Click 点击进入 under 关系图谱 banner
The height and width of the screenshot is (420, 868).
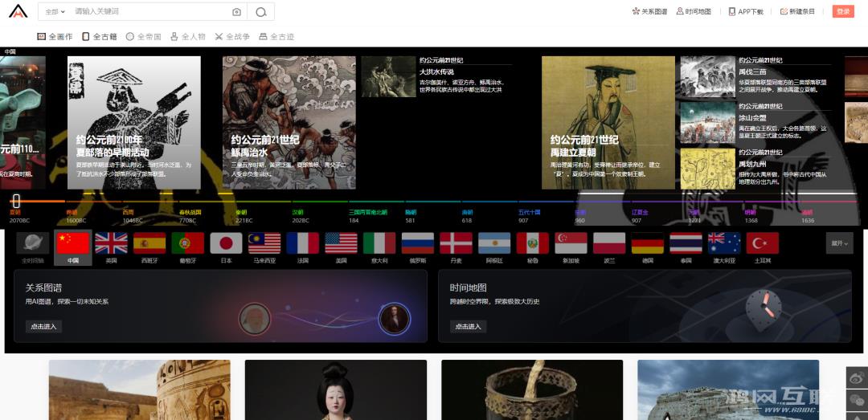tap(43, 327)
